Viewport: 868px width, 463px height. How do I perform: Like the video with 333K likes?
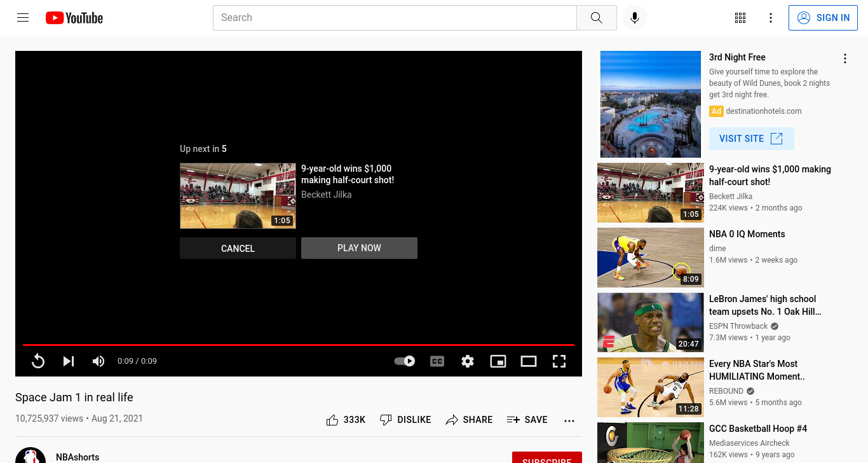[346, 420]
